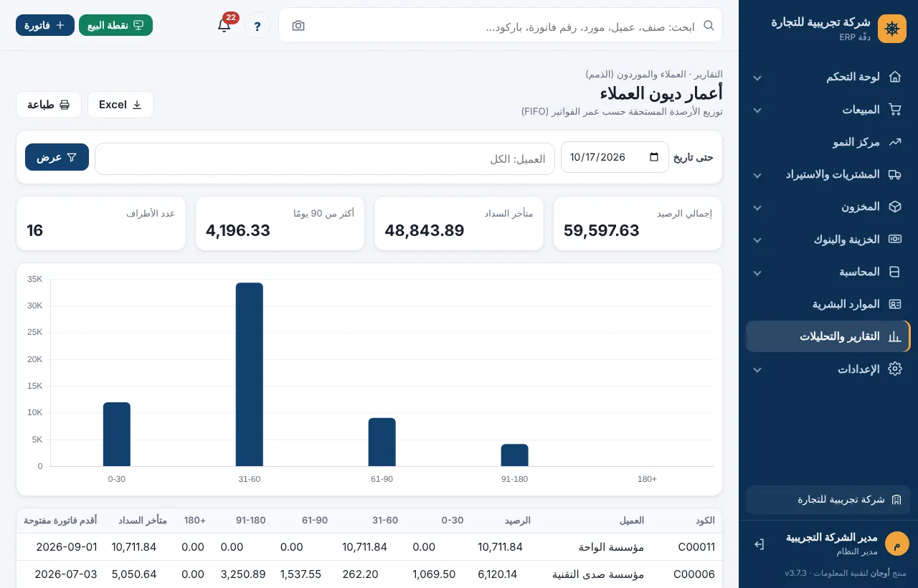Expand الإعدادات menu chevron
Image resolution: width=918 pixels, height=588 pixels.
[757, 369]
